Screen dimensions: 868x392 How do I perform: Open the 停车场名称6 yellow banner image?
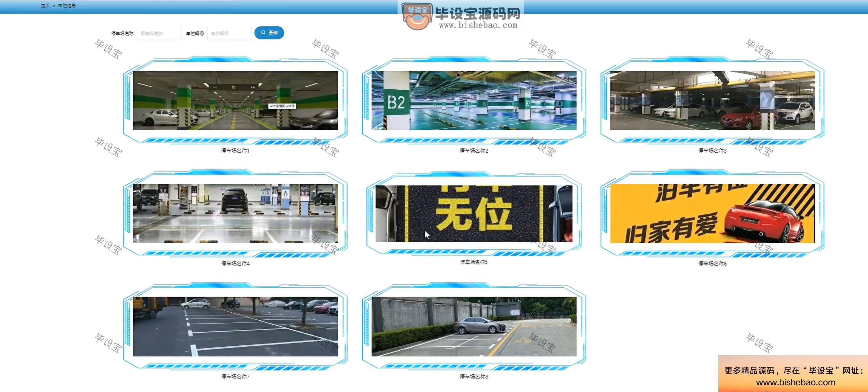pyautogui.click(x=712, y=213)
